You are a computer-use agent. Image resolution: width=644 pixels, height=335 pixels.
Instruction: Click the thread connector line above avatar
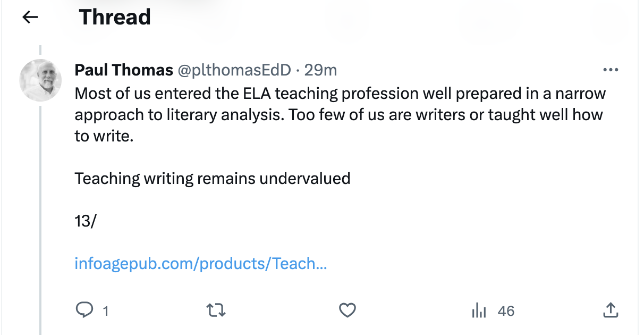40,51
